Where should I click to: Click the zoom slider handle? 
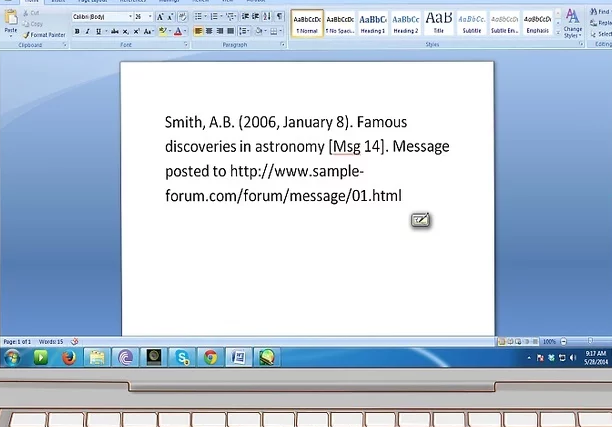pos(590,341)
